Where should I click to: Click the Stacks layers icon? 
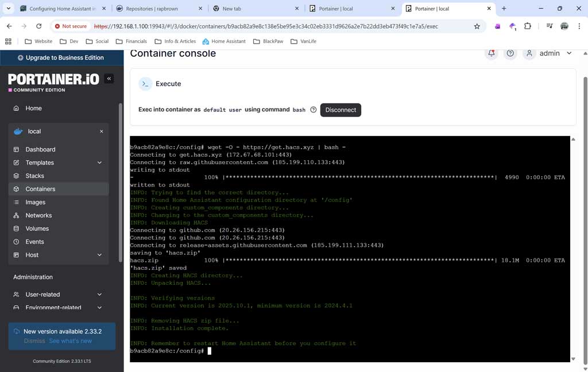pos(16,176)
